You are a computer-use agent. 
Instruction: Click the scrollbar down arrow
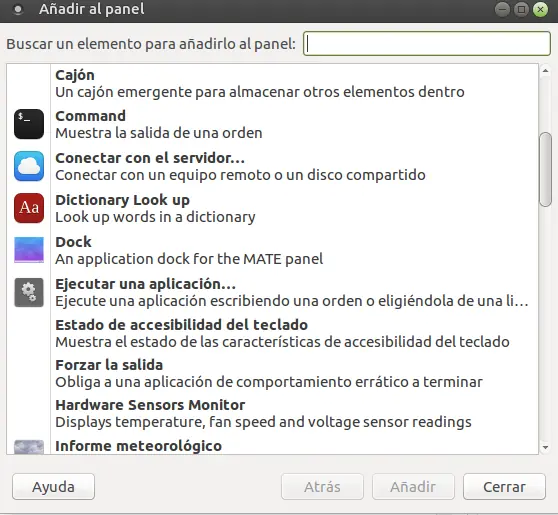coord(545,447)
